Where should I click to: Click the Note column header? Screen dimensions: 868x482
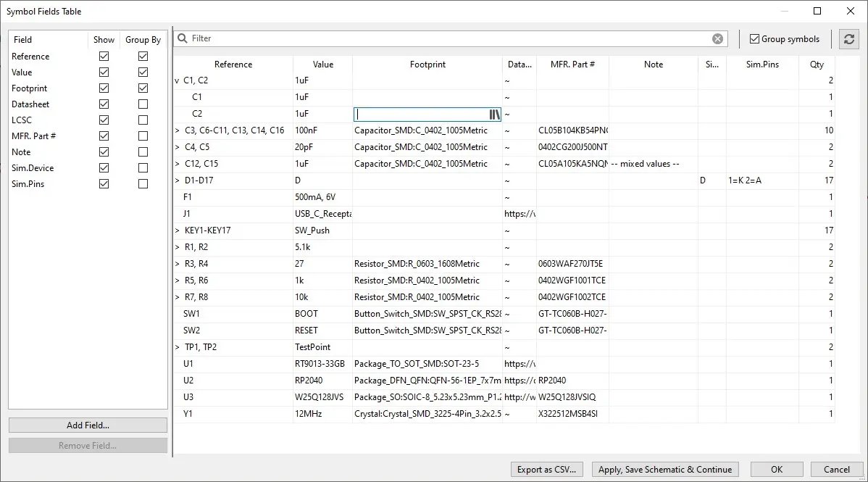[654, 65]
